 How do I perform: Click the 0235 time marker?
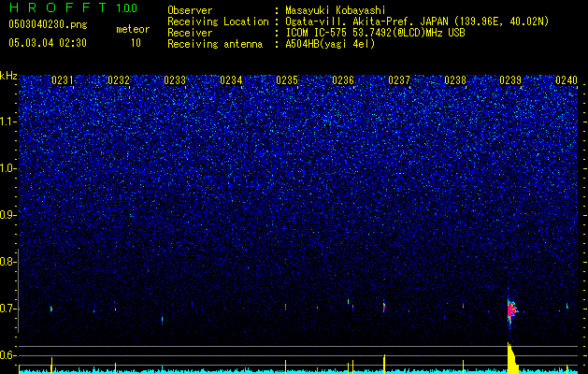pyautogui.click(x=287, y=80)
